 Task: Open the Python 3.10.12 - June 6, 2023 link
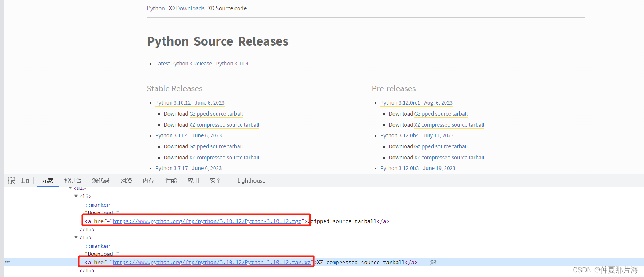(x=190, y=103)
